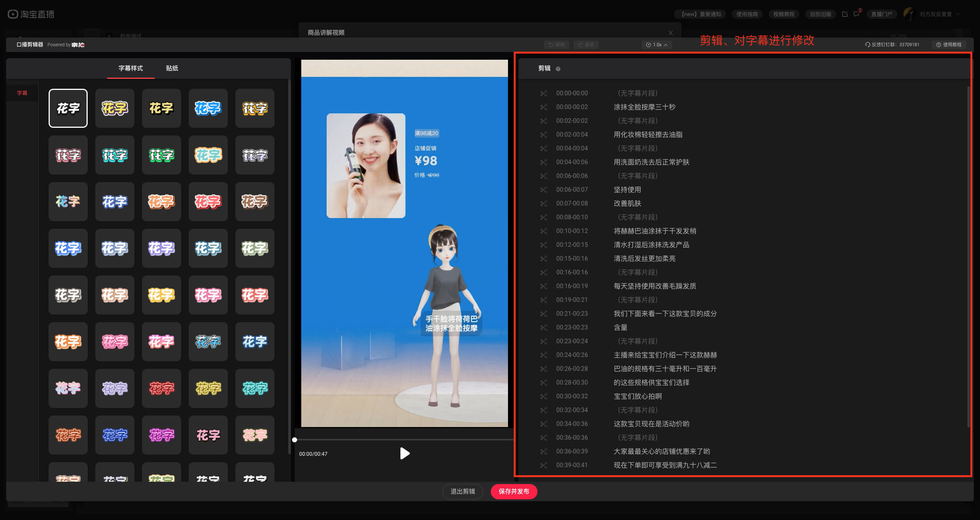Click scissors icon beside 每天坚持使用改善毛躁发质
This screenshot has width=980, height=520.
(x=544, y=286)
